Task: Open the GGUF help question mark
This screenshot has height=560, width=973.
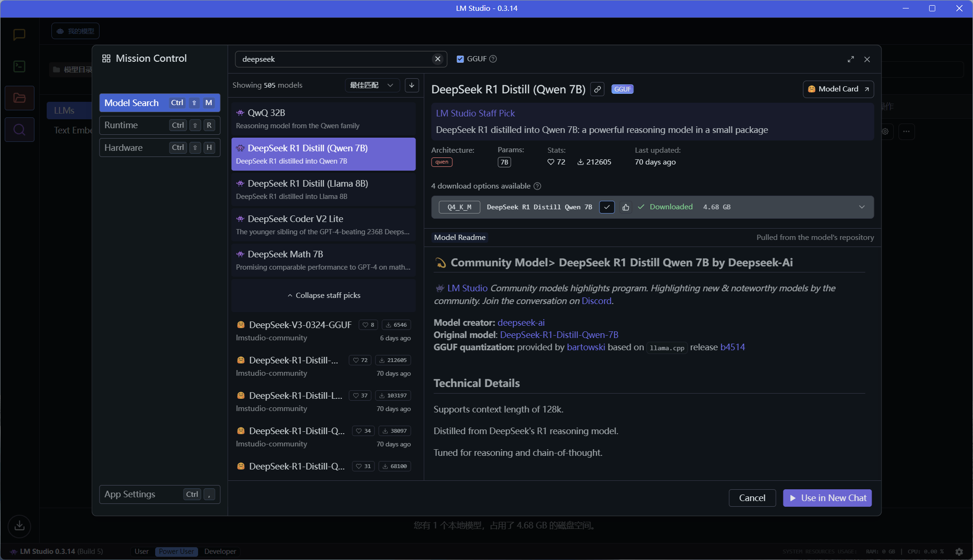Action: 493,59
